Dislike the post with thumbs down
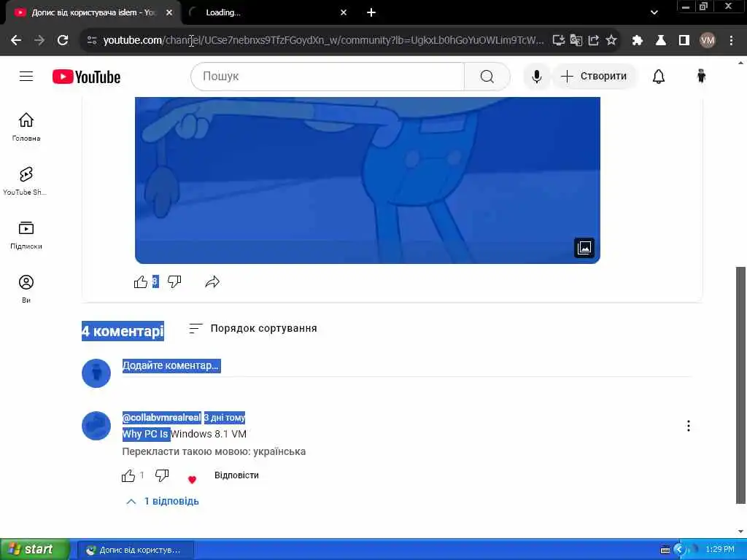The width and height of the screenshot is (747, 560). pyautogui.click(x=174, y=282)
